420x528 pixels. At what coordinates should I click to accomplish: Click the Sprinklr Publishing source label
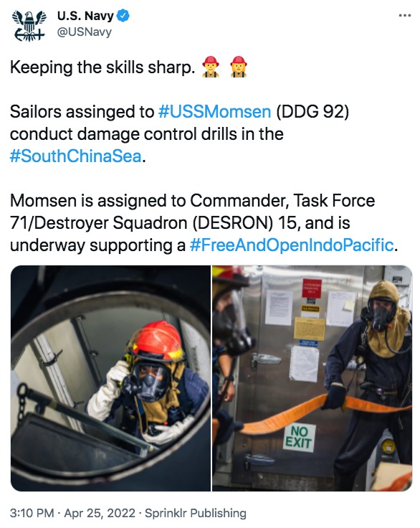pos(196,513)
